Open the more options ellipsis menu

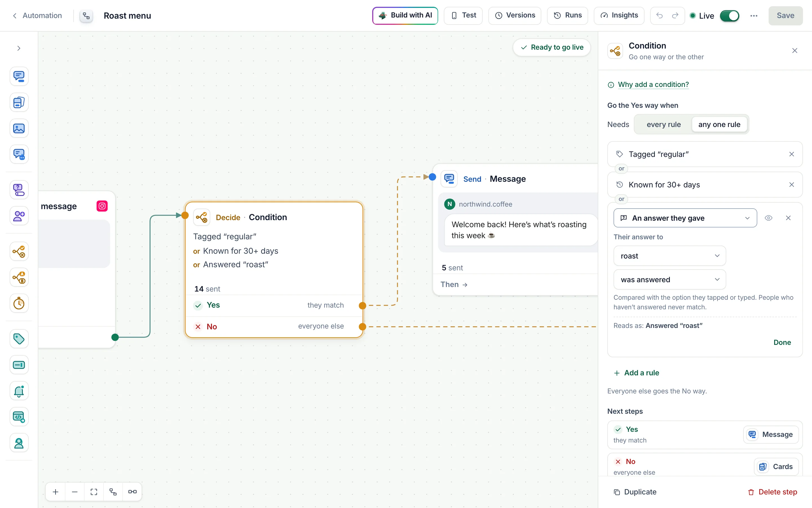pyautogui.click(x=754, y=16)
